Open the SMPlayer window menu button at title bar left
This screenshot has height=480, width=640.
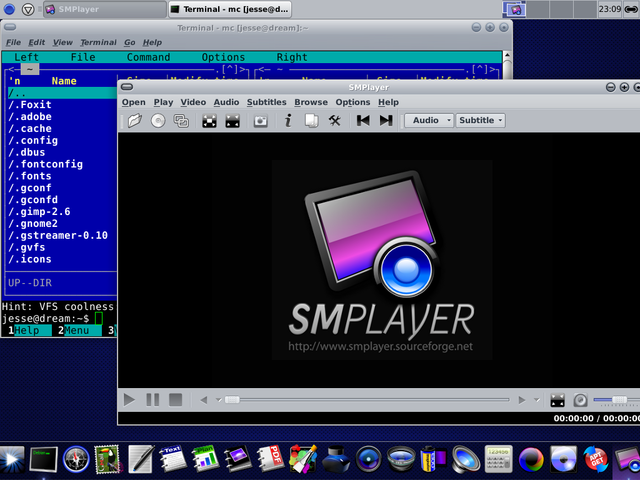(127, 87)
